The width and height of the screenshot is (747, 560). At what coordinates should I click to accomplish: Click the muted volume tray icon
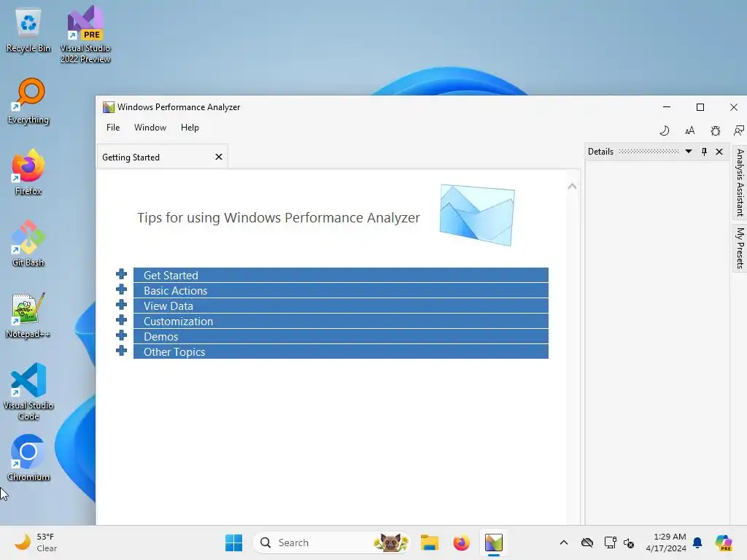point(629,542)
